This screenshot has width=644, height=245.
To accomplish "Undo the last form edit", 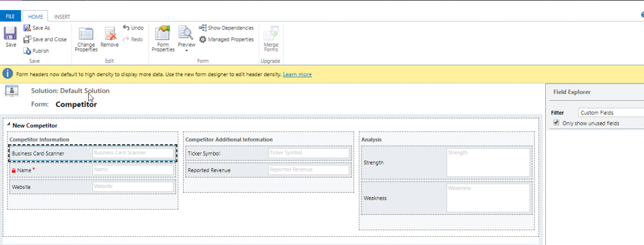I will 133,28.
